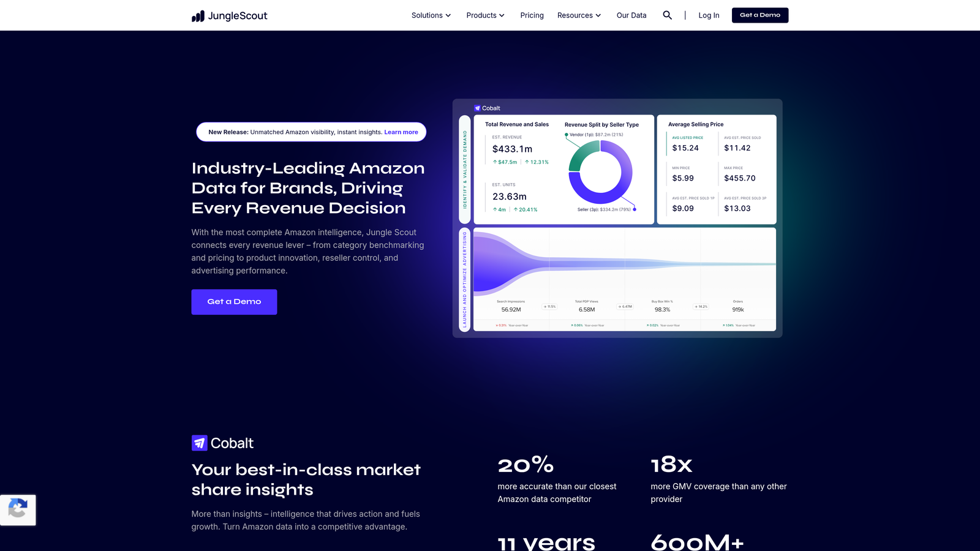Select the Launch and Optimize Advertising vertical tab
980x551 pixels.
click(x=465, y=280)
